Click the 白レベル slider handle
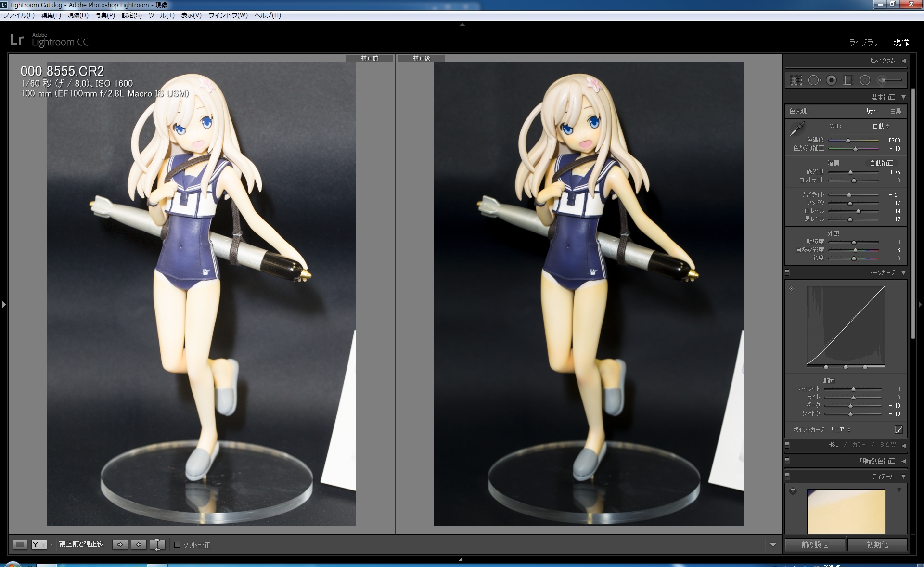The height and width of the screenshot is (567, 924). (x=858, y=211)
